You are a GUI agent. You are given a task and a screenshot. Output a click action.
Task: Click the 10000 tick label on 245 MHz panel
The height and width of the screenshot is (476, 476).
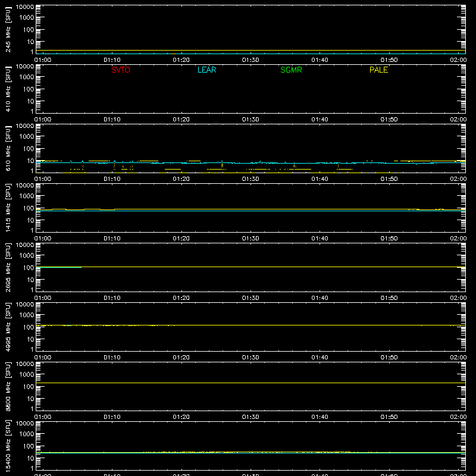click(x=25, y=7)
